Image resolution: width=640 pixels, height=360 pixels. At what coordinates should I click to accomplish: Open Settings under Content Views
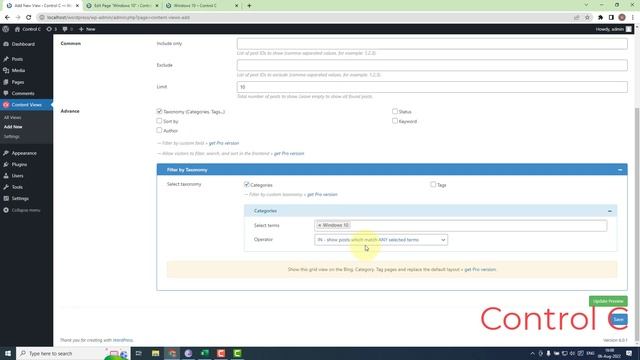11,137
